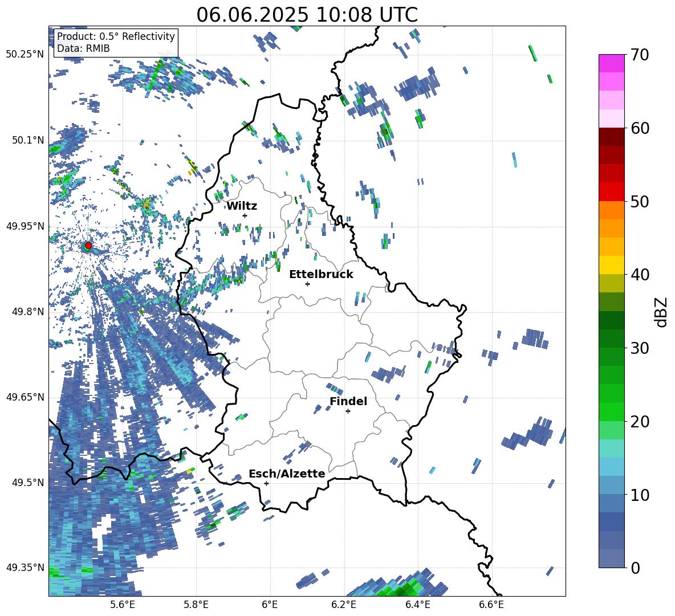Pick the yellow 40 dBZ colorbar segment
675x616 pixels.
coord(611,265)
